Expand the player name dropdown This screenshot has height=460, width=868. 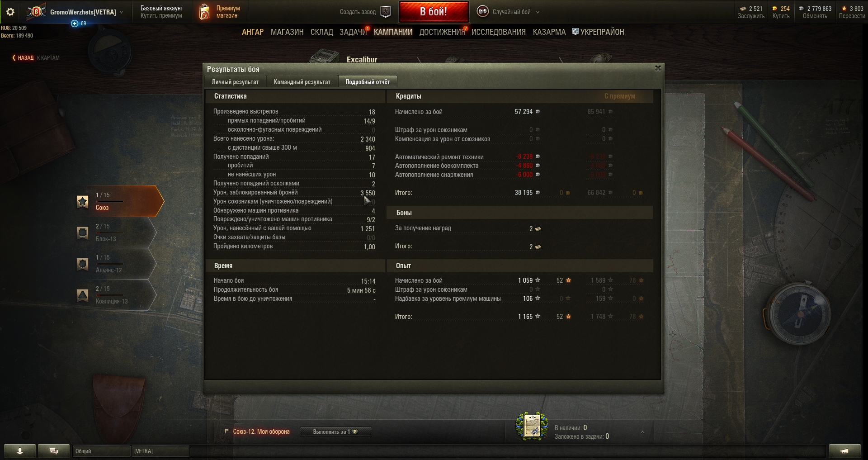click(x=121, y=12)
